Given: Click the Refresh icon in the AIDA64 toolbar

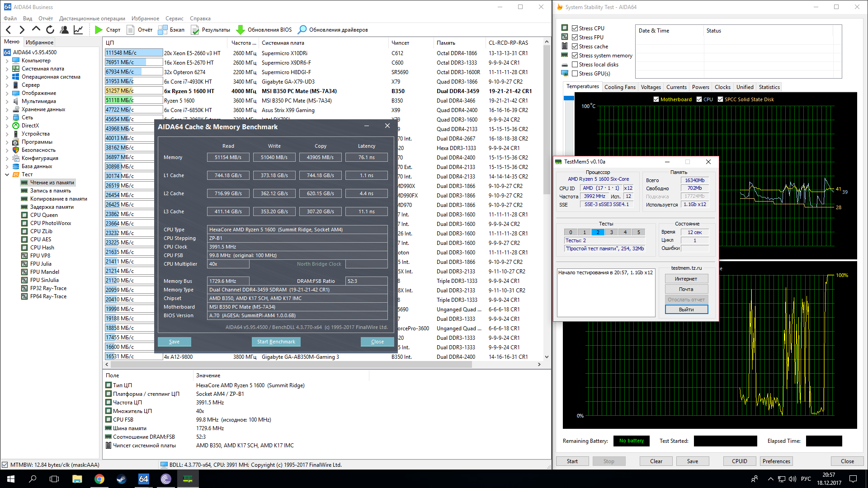Looking at the screenshot, I should (x=50, y=30).
